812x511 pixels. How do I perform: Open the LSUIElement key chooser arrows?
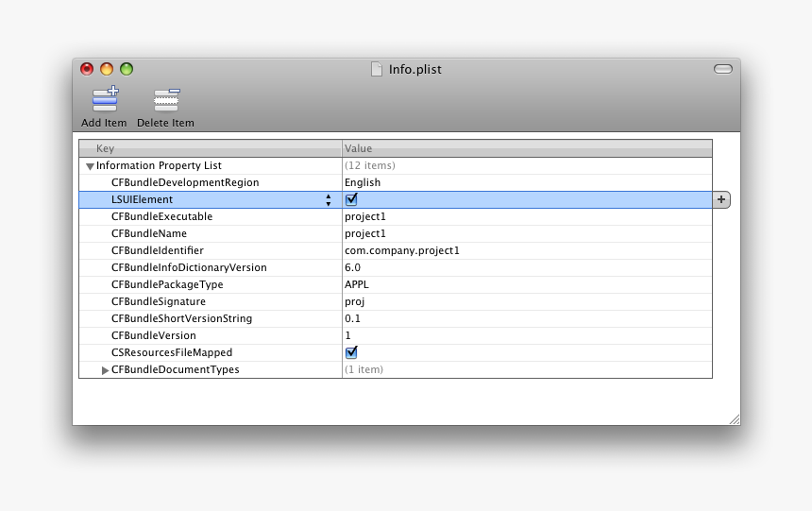point(329,199)
